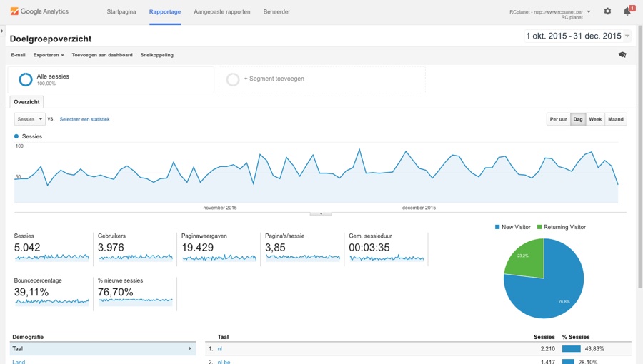This screenshot has height=364, width=643.
Task: Select the Overzicht tab
Action: coord(26,102)
